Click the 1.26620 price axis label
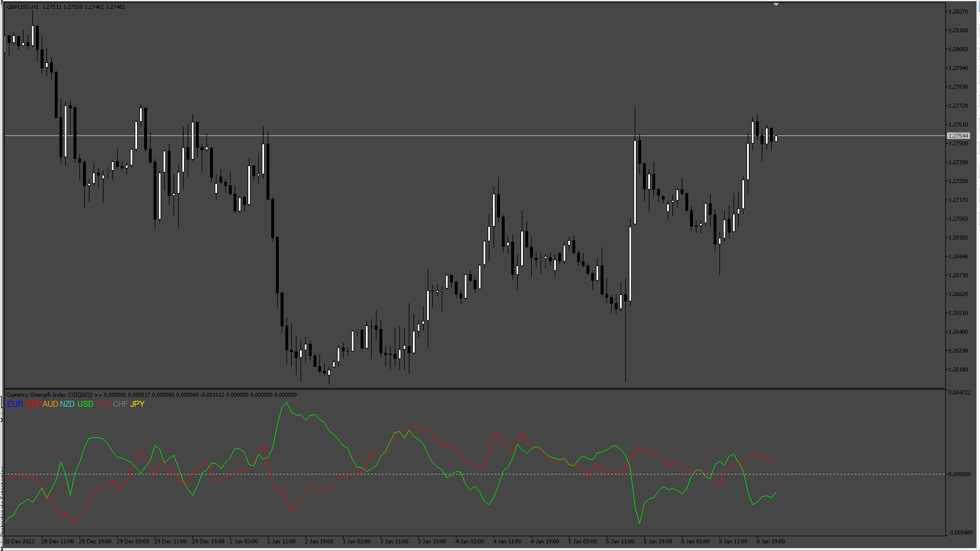 (x=959, y=294)
